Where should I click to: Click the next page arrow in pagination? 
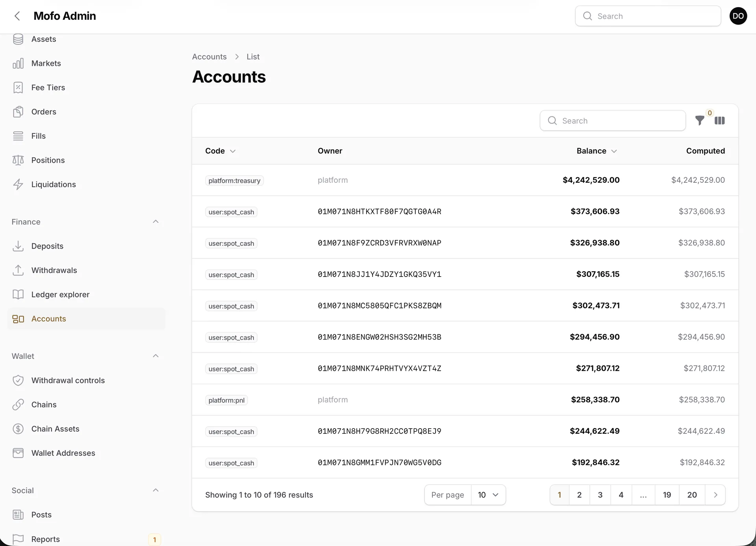tap(715, 495)
